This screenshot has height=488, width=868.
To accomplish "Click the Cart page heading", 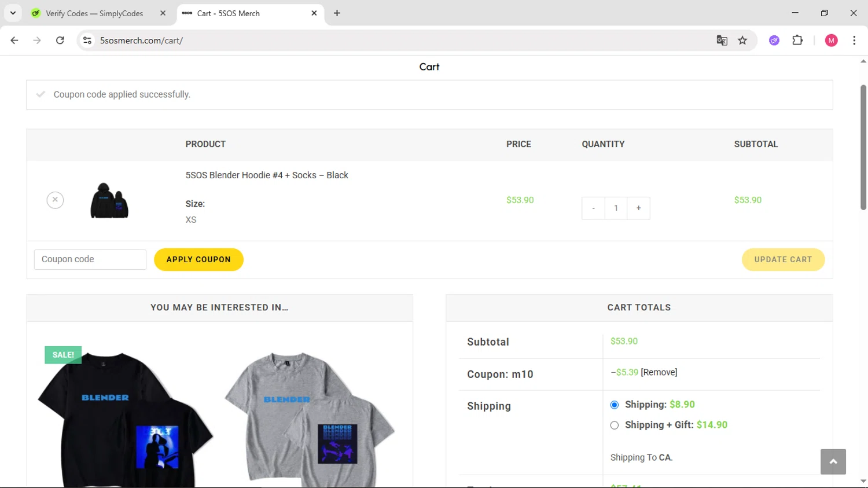I will pos(429,67).
